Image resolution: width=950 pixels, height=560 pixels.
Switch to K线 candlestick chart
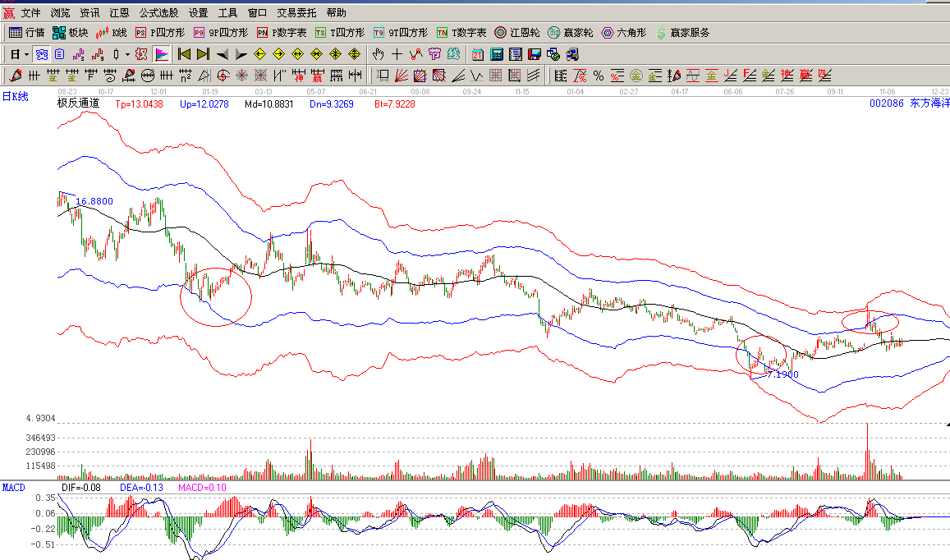tap(112, 33)
